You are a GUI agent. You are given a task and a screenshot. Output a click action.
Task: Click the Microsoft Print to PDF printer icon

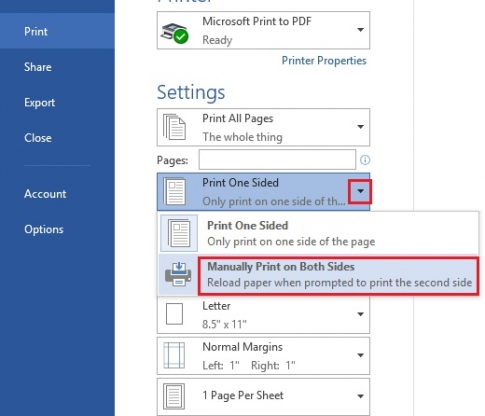(174, 33)
